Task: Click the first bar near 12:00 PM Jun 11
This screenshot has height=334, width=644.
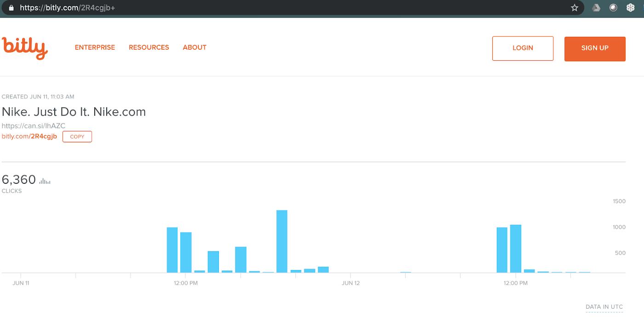Action: (172, 250)
